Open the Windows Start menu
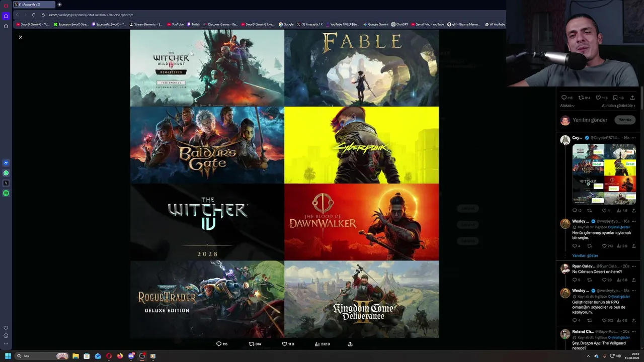This screenshot has width=644, height=362. click(x=8, y=356)
